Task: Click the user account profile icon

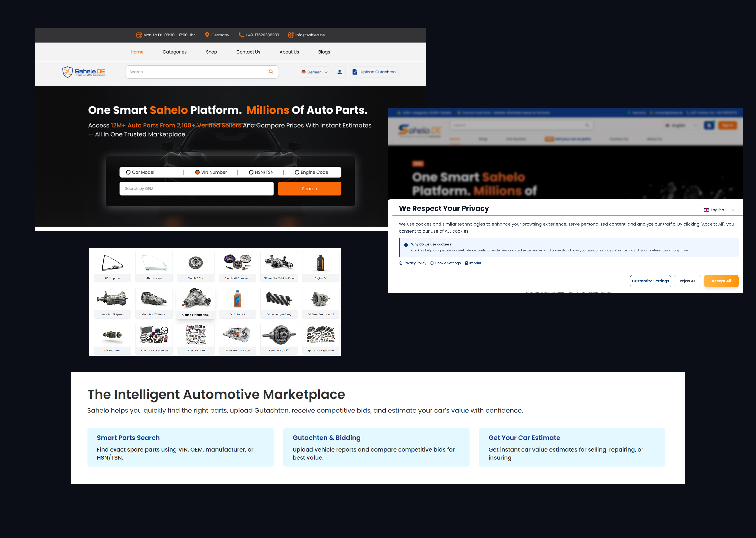Action: click(x=340, y=72)
